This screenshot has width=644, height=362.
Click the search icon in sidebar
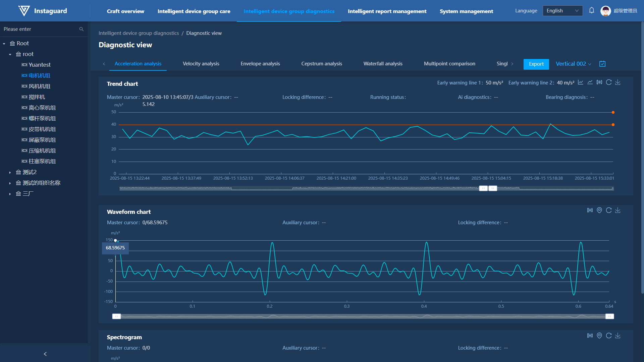(x=81, y=29)
